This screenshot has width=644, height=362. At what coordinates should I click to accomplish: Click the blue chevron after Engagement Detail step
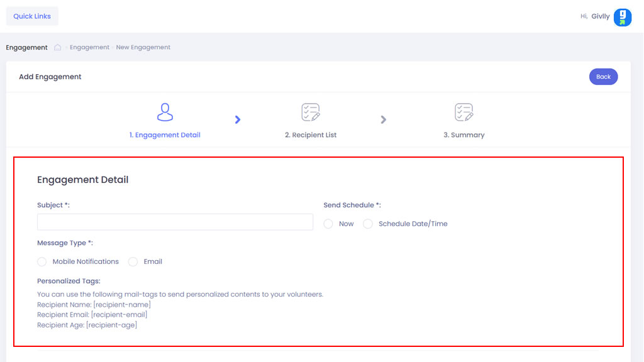[238, 119]
